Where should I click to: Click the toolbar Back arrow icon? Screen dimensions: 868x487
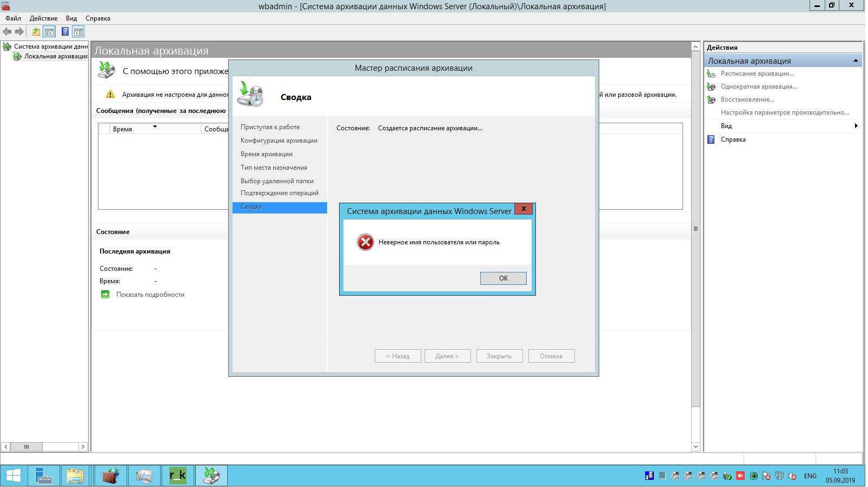[7, 32]
